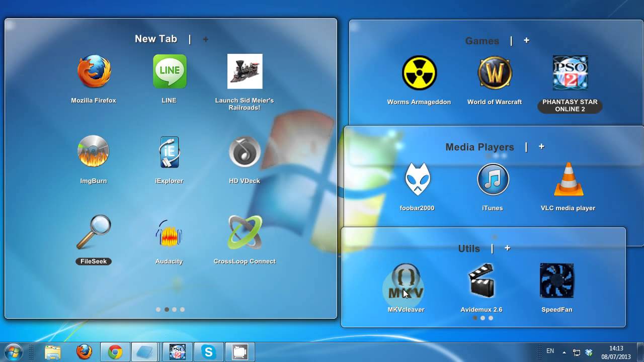Select the New Tab panel title
The width and height of the screenshot is (644, 362).
pyautogui.click(x=156, y=39)
